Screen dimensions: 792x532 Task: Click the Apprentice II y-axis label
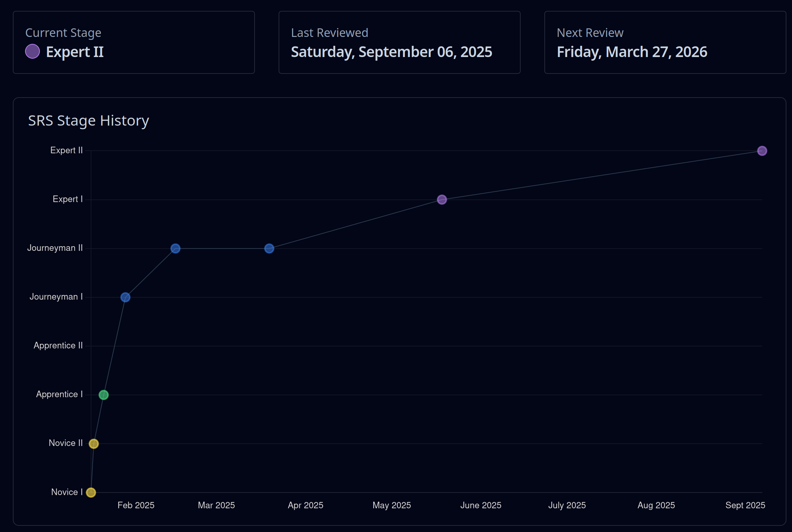coord(58,345)
